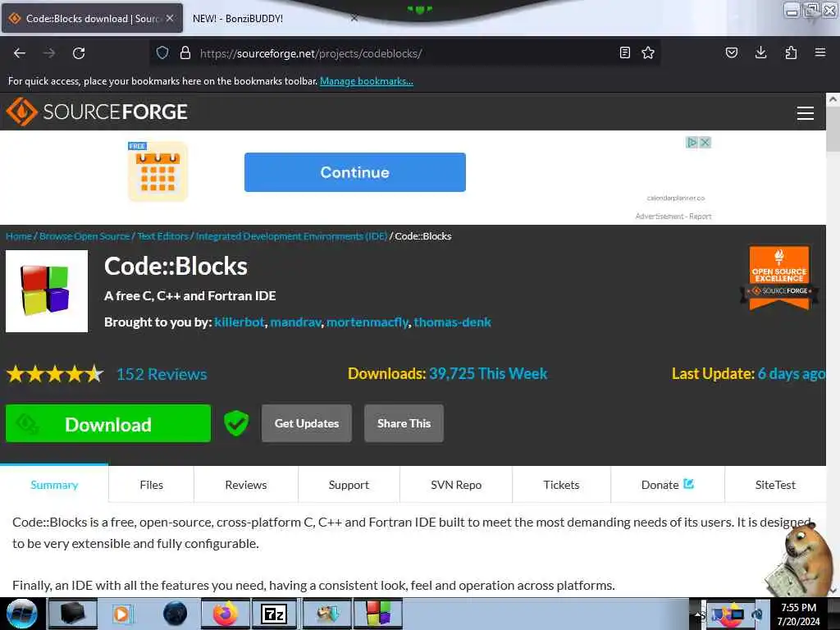The width and height of the screenshot is (840, 630).
Task: Toggle reader view icon in address bar
Action: [x=624, y=52]
